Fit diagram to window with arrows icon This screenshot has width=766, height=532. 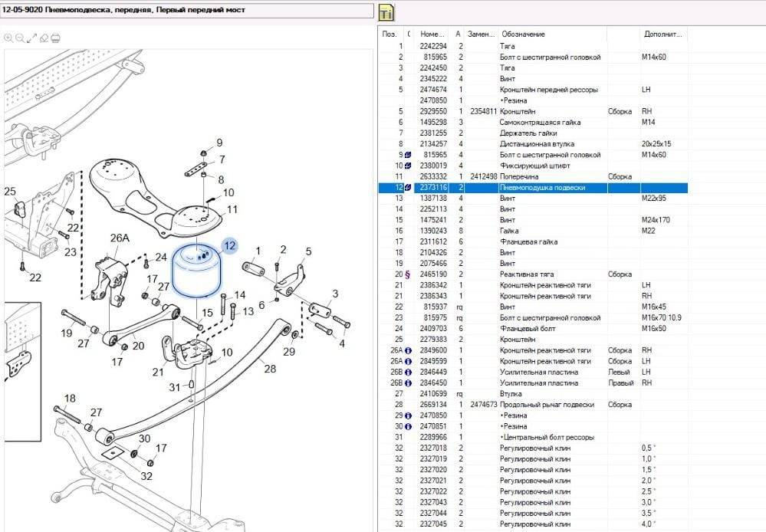[31, 37]
